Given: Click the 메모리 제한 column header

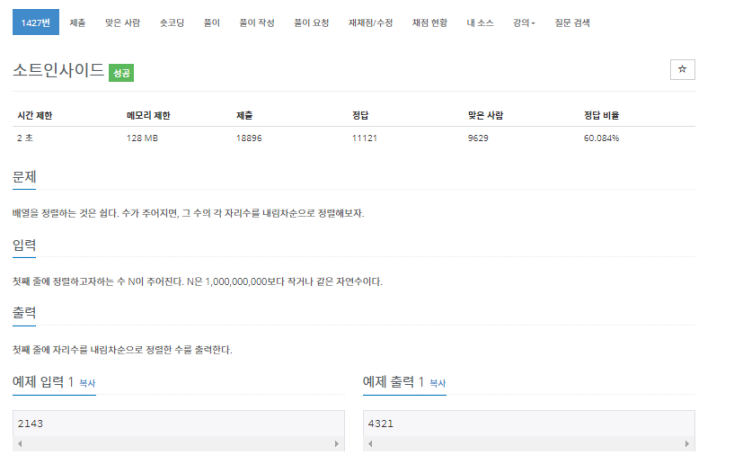Looking at the screenshot, I should pos(148,115).
